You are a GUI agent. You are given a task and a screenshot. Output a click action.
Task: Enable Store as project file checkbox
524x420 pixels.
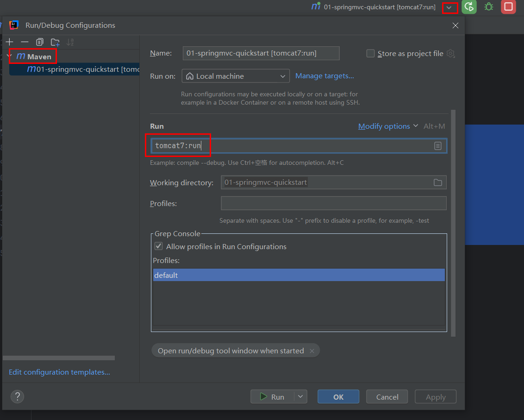[370, 54]
